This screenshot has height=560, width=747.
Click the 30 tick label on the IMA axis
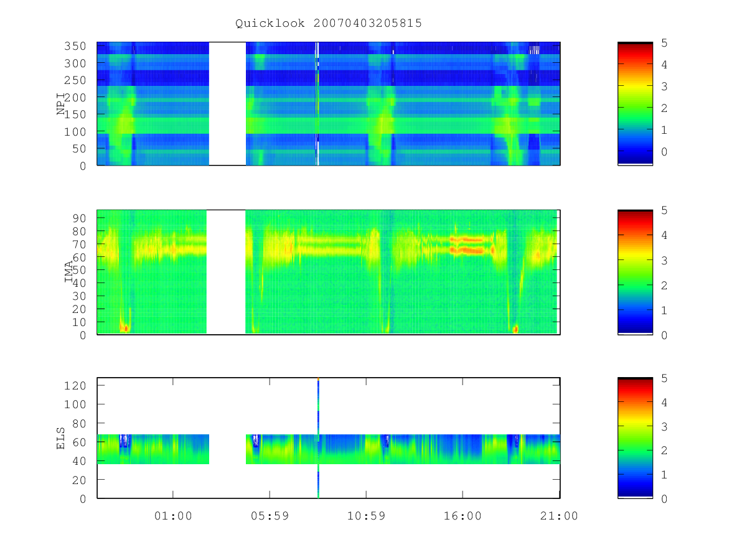[80, 296]
